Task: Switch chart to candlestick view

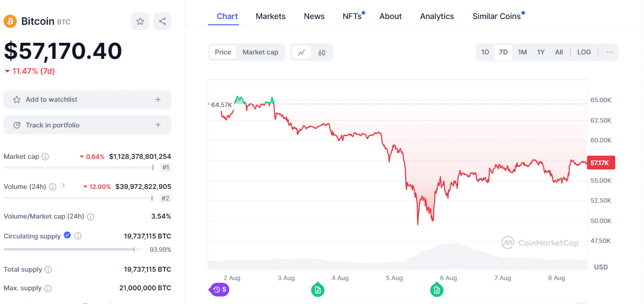Action: coord(321,52)
